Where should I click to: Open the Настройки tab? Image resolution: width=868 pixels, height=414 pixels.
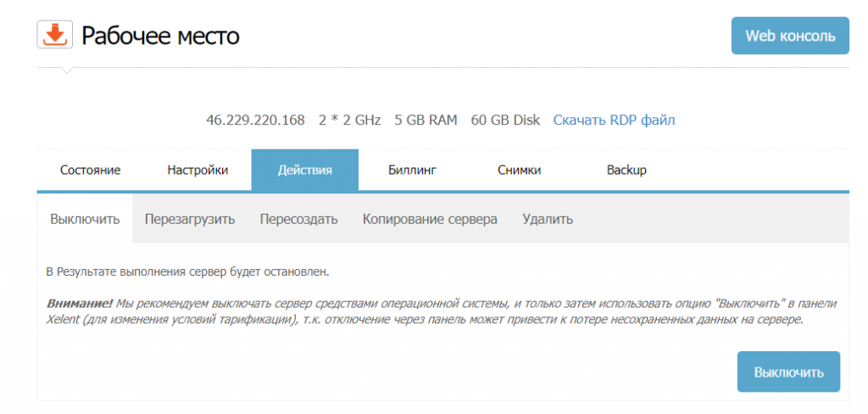pyautogui.click(x=198, y=170)
